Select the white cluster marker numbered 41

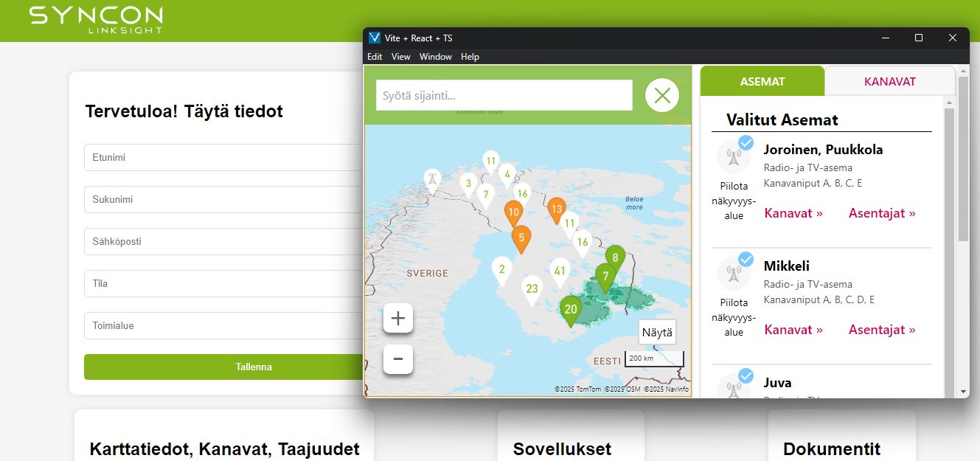[560, 271]
